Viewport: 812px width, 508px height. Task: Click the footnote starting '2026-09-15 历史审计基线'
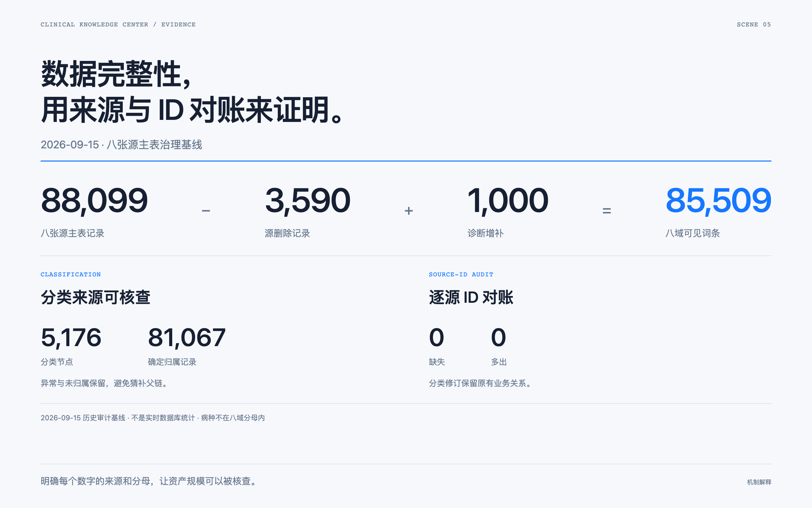(x=153, y=418)
